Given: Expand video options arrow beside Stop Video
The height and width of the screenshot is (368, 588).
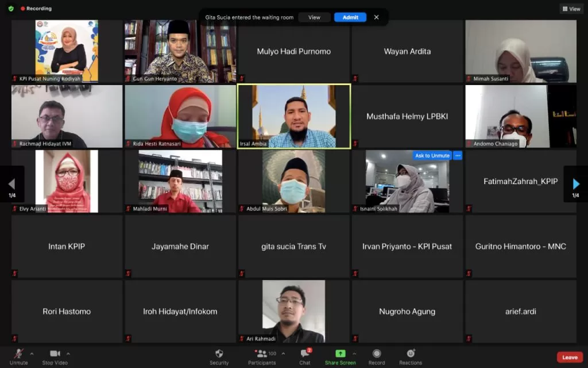Looking at the screenshot, I should [x=68, y=354].
